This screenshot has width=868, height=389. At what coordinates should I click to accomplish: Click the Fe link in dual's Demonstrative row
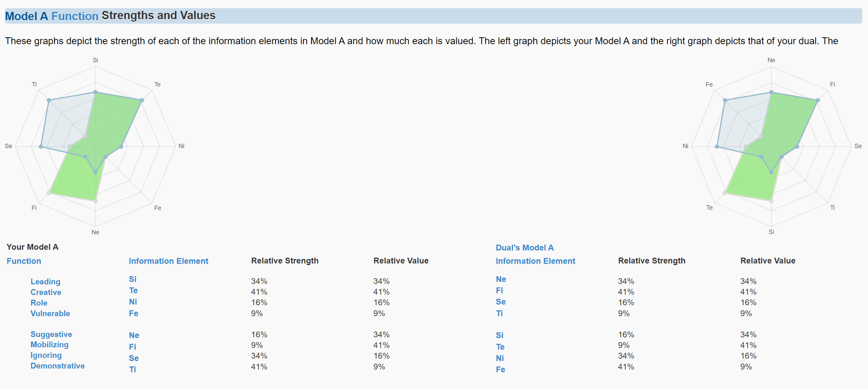click(x=500, y=369)
